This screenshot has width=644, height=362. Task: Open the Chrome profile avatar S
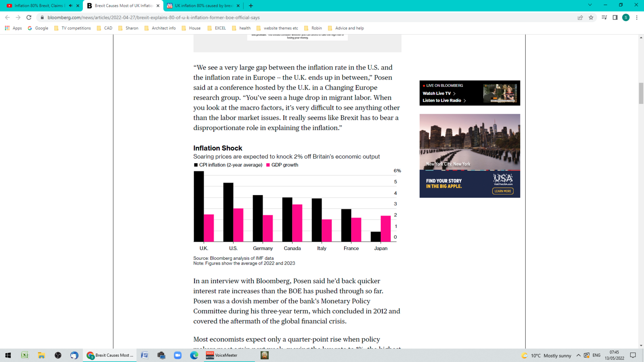pos(626,17)
